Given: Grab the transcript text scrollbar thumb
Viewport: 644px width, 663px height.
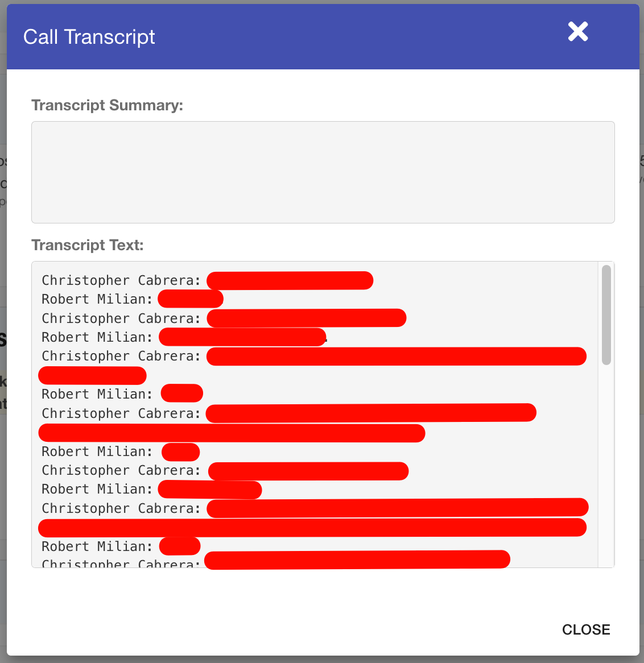Looking at the screenshot, I should click(606, 314).
